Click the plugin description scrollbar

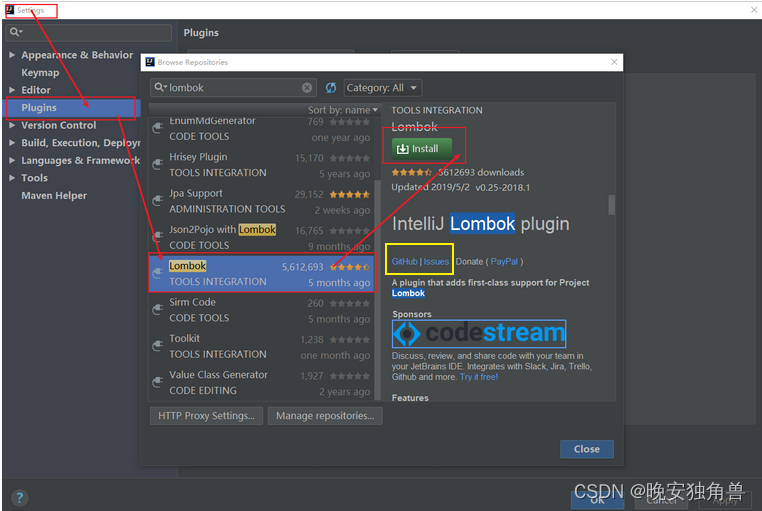tap(611, 204)
